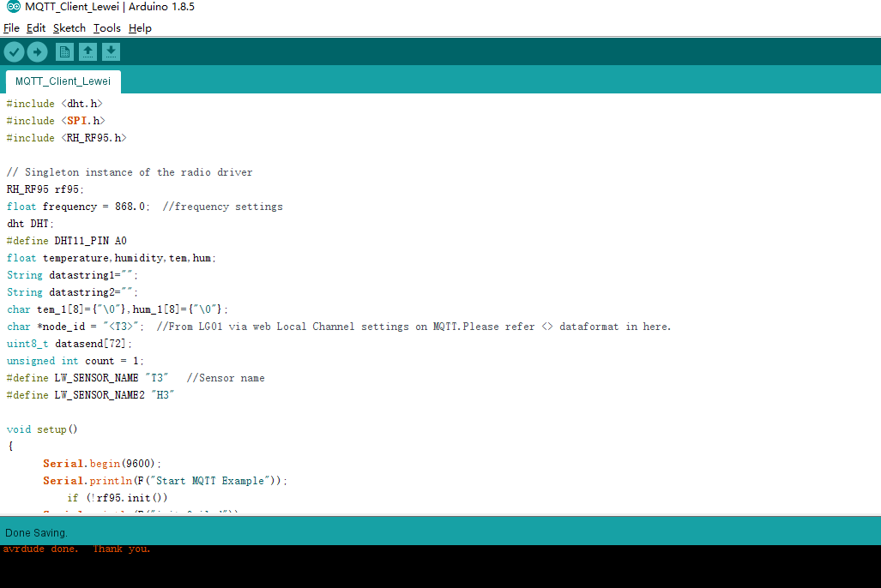Click the '#define LW_SENSOR_NAME "T3"' line
Screen dimensions: 881x588
point(87,378)
